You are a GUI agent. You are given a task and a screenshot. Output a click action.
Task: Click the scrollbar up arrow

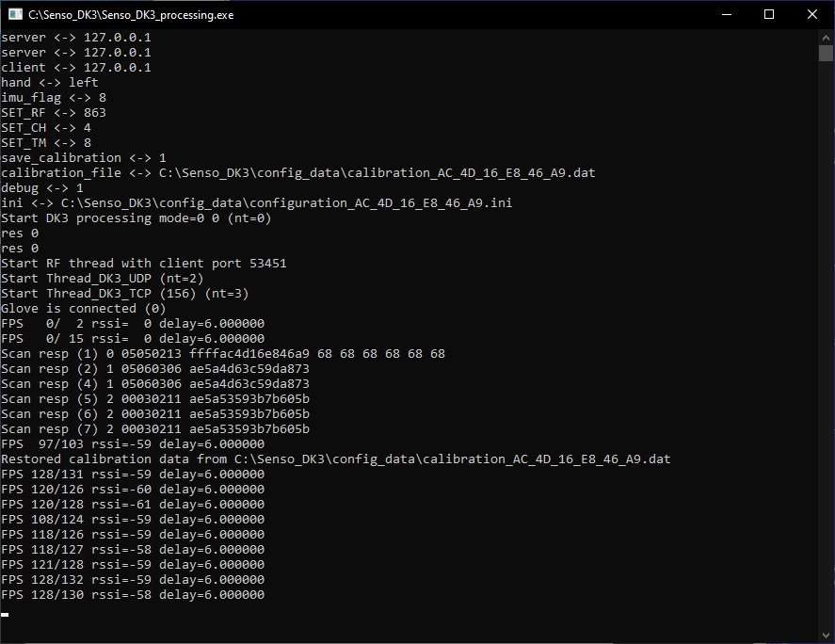pyautogui.click(x=826, y=37)
